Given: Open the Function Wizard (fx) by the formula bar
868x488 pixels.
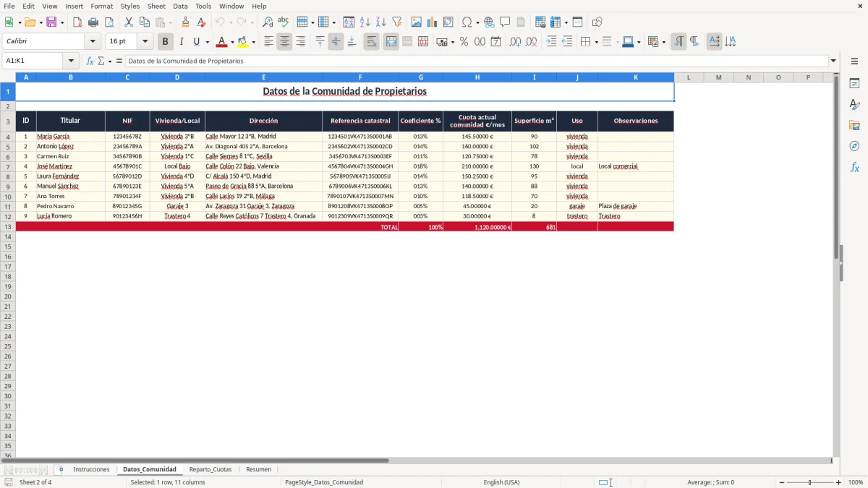Looking at the screenshot, I should click(x=90, y=61).
